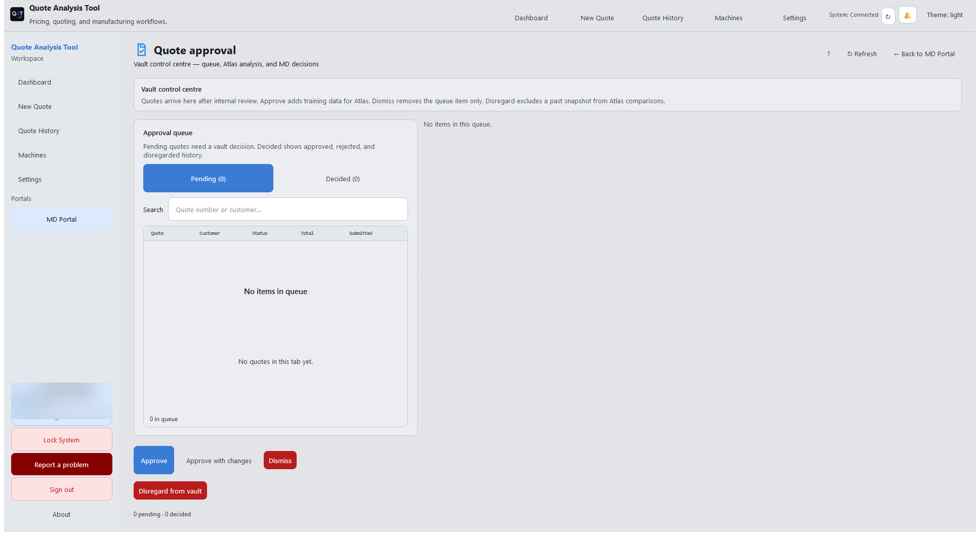
Task: Select New Quote in the sidebar
Action: click(x=61, y=107)
